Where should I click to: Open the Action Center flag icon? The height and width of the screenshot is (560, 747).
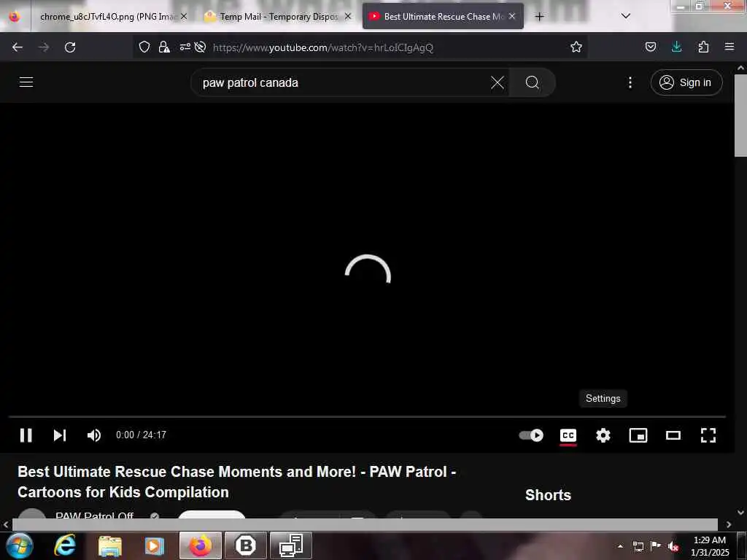point(656,546)
